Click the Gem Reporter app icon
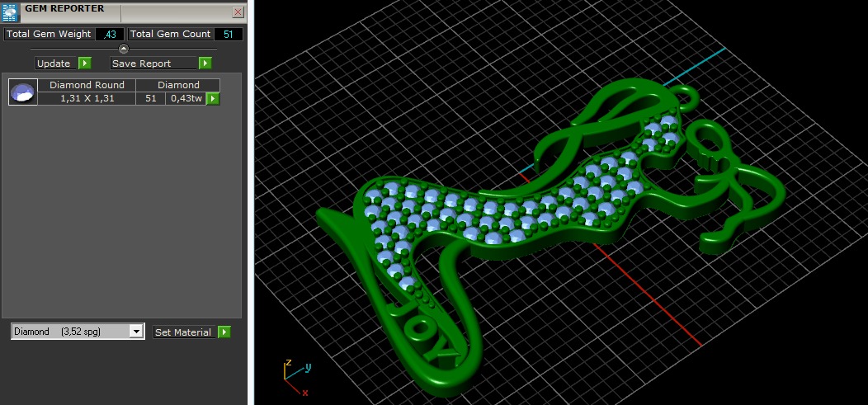 click(x=10, y=12)
